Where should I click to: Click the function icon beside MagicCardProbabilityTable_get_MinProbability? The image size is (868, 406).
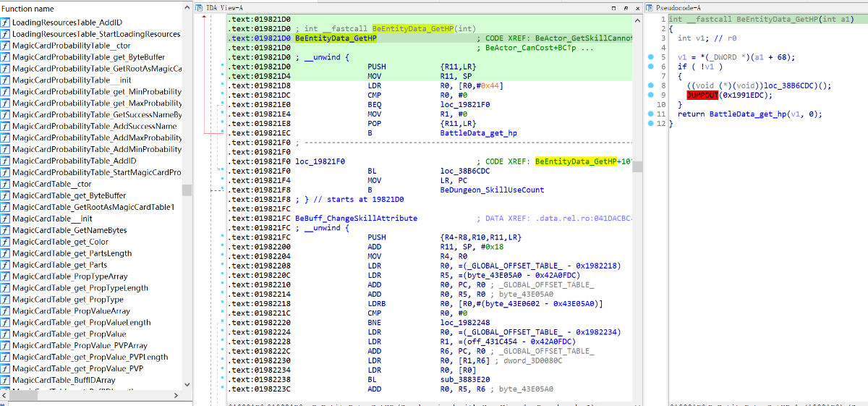pyautogui.click(x=5, y=92)
